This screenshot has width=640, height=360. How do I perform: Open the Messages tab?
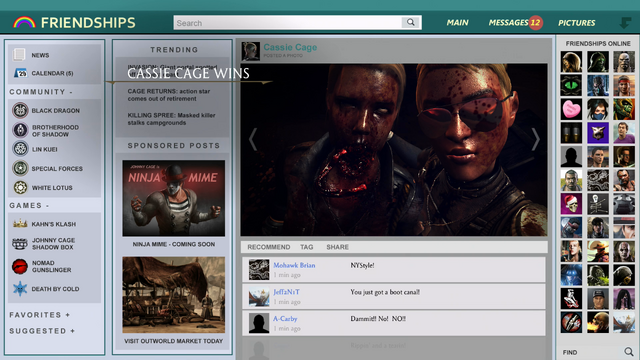(509, 23)
